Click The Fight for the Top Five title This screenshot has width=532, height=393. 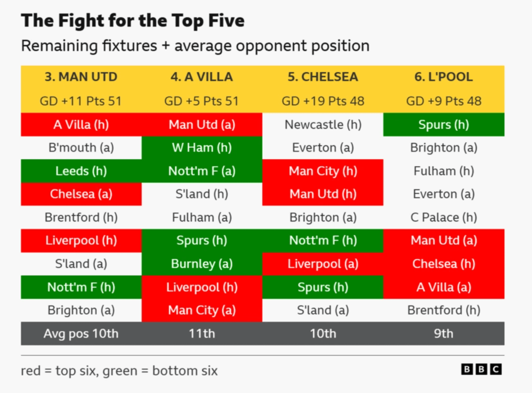pos(133,21)
